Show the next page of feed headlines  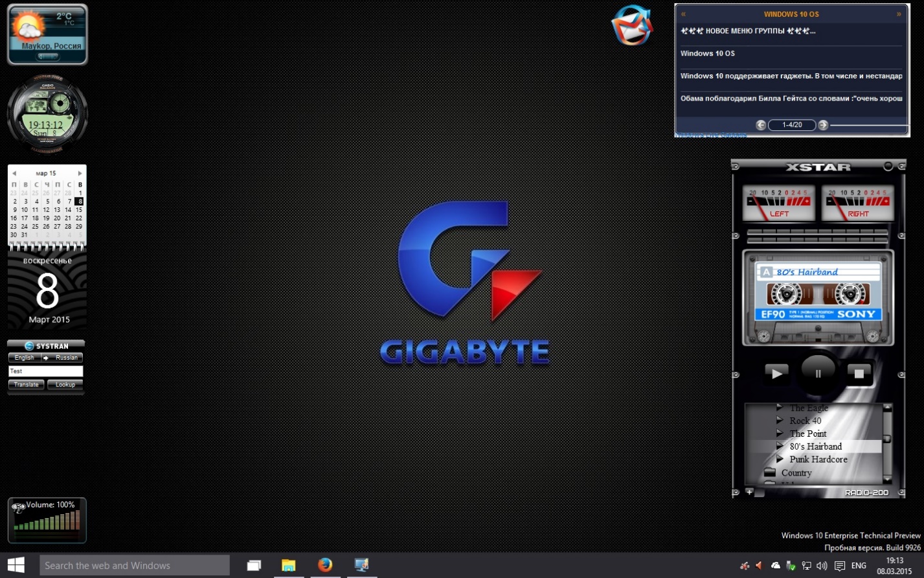tap(823, 125)
